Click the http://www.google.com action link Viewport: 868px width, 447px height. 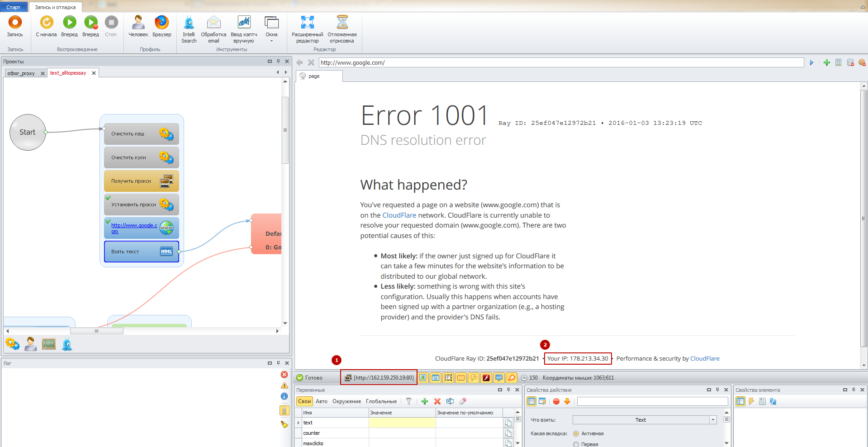point(134,228)
